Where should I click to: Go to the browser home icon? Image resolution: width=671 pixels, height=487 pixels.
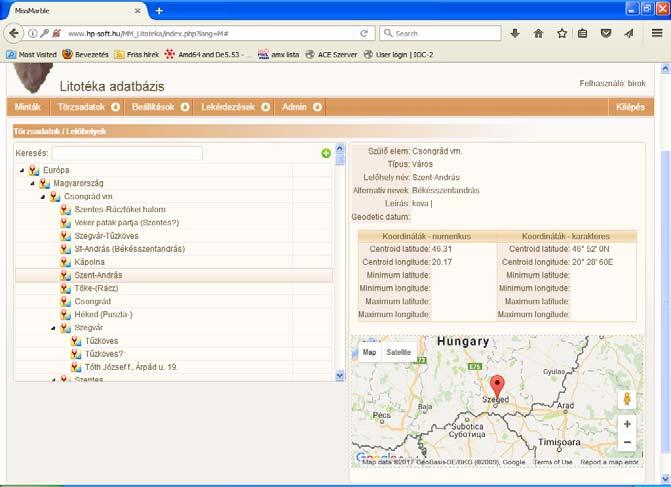[x=538, y=33]
